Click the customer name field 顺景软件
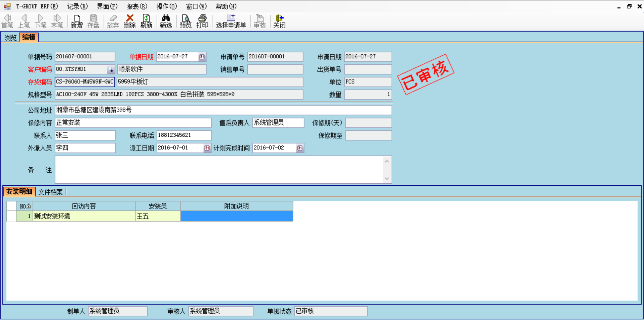 pos(162,70)
